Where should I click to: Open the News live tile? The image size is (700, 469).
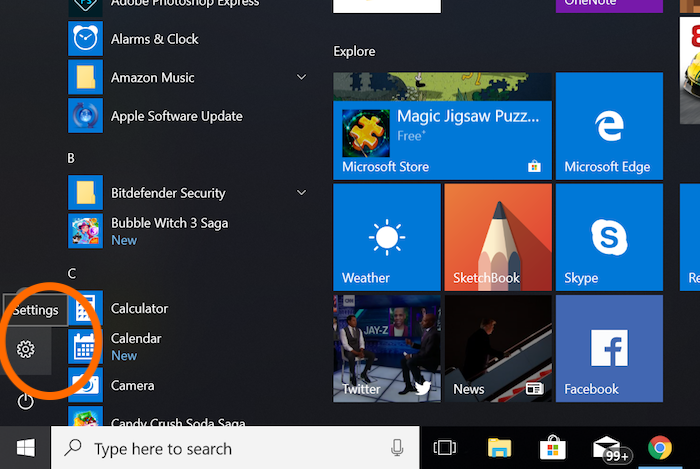point(498,349)
